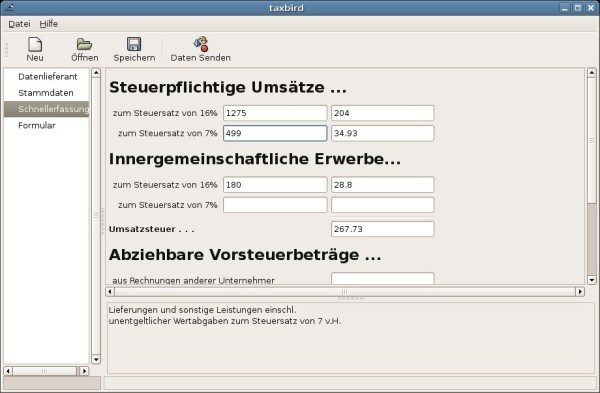Click the form horizontal scroll-left arrow
Image resolution: width=600 pixels, height=393 pixels.
[110, 292]
